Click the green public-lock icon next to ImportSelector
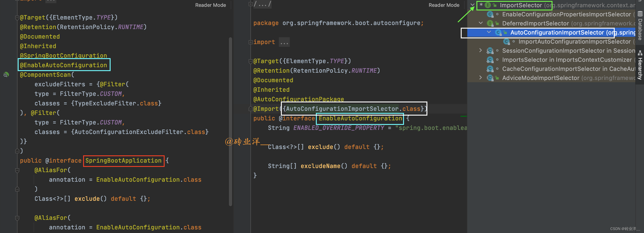 click(495, 5)
